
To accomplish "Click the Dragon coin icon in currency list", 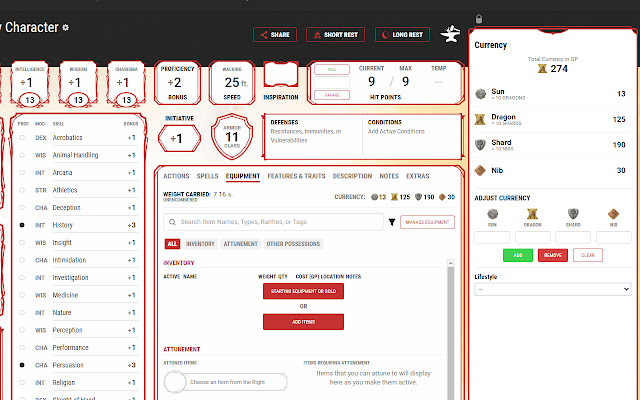I will [480, 119].
